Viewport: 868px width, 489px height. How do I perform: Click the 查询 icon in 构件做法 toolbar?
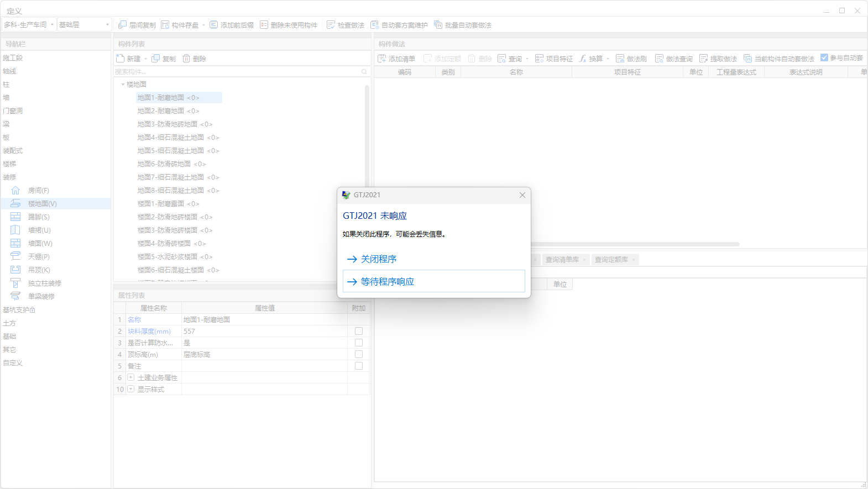coord(502,59)
